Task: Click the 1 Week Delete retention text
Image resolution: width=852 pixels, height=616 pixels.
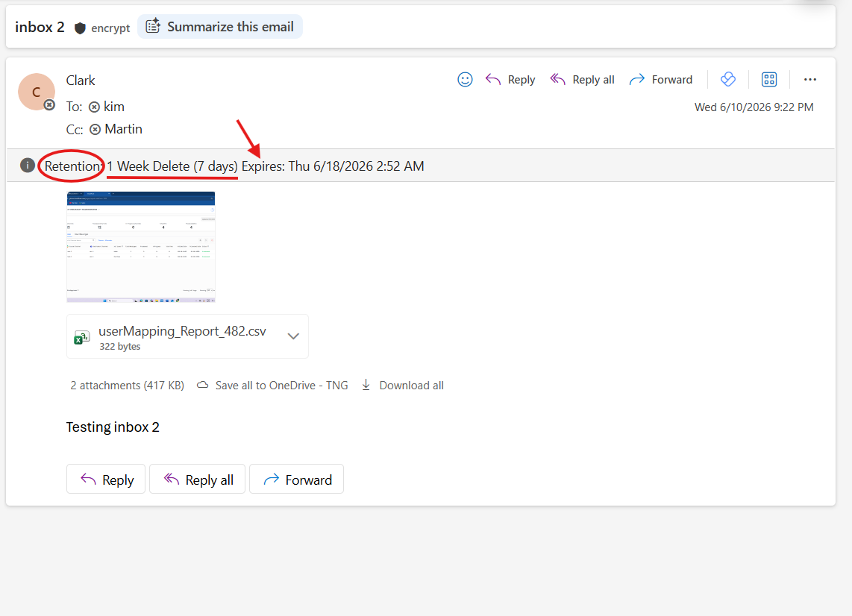Action: coord(172,166)
